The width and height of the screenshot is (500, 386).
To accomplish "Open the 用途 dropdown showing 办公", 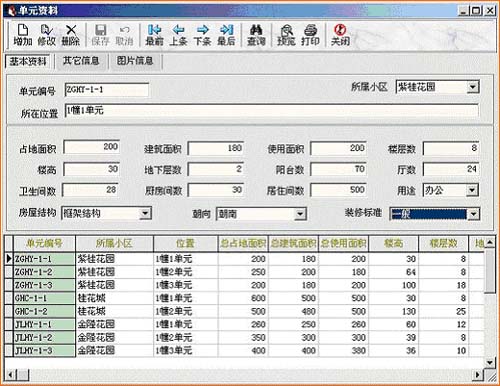I will (x=472, y=191).
